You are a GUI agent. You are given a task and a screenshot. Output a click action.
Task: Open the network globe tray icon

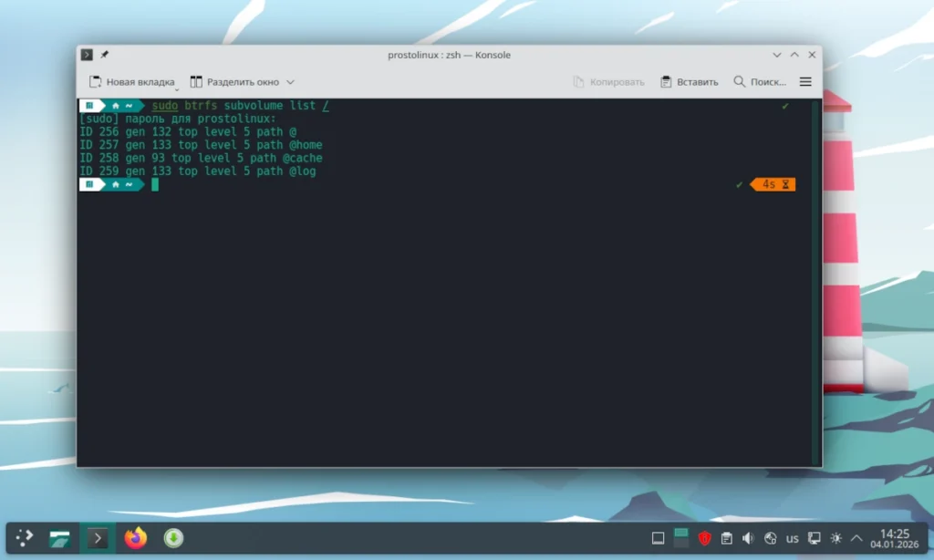pos(770,538)
